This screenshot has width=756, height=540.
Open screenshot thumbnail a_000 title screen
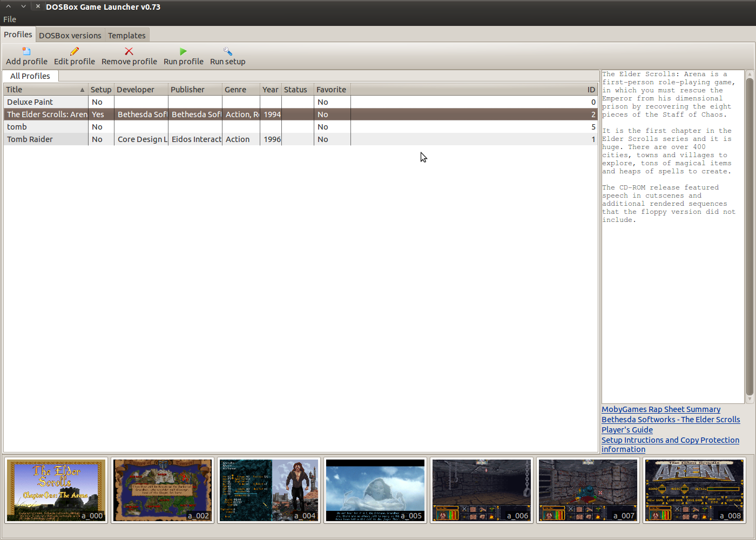tap(56, 490)
